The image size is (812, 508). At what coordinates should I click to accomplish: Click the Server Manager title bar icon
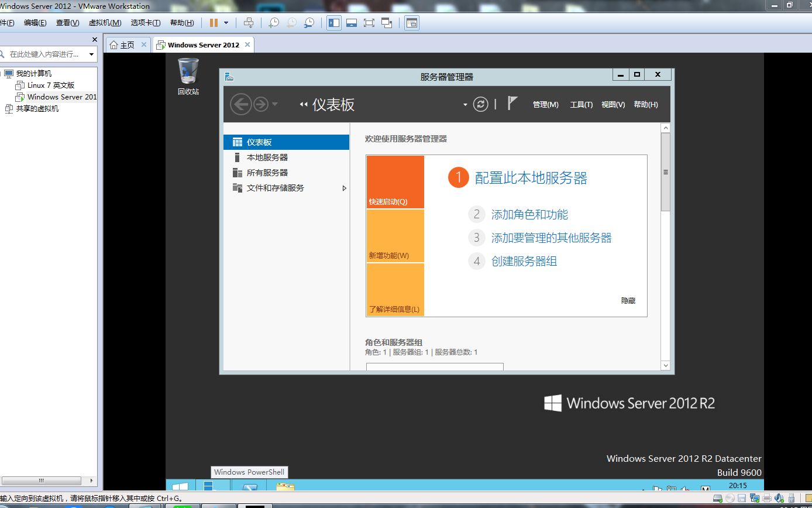point(229,77)
